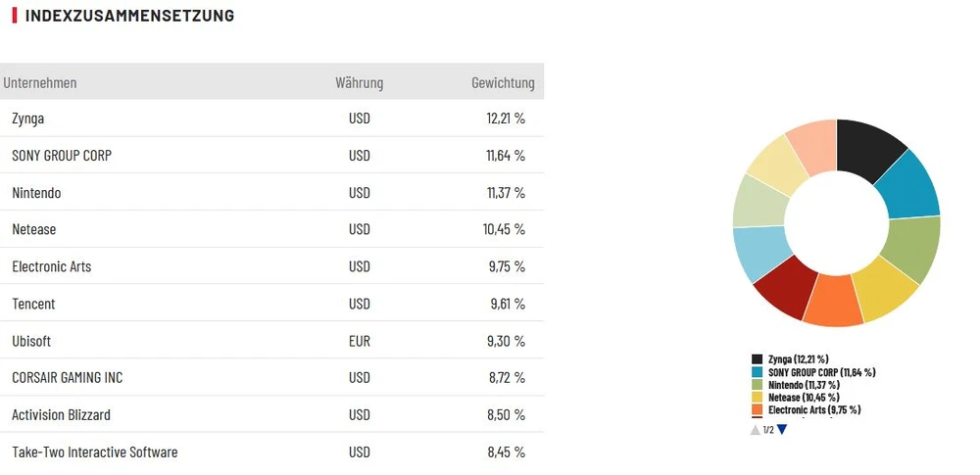Click the blue SONY GROUP CORP legend square
The height and width of the screenshot is (475, 980).
[x=758, y=372]
